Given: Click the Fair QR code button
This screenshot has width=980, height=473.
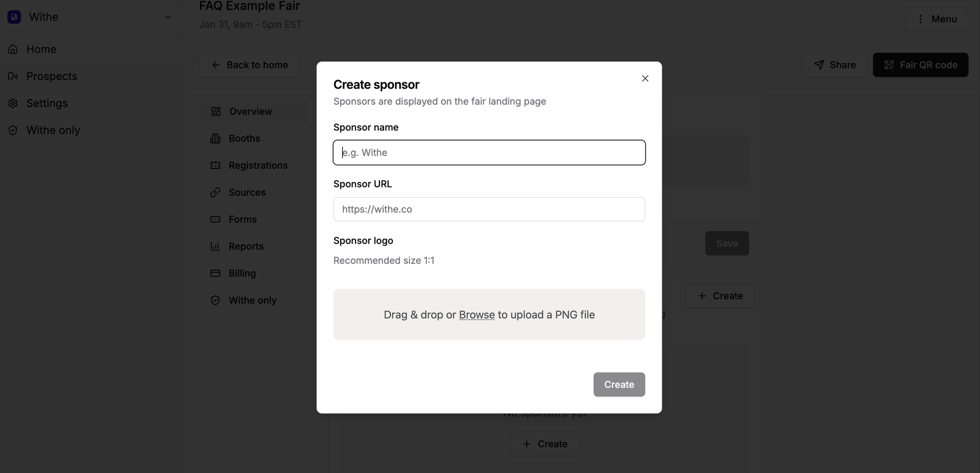Looking at the screenshot, I should point(920,65).
